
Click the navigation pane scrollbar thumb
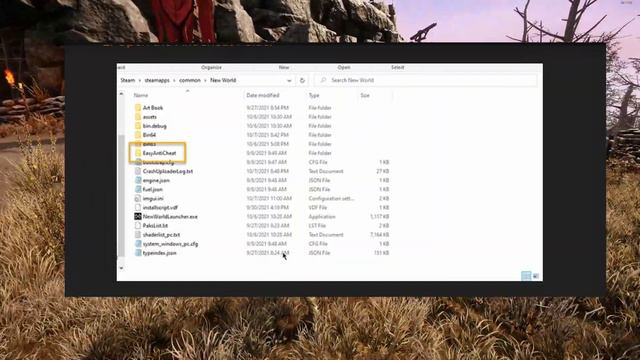click(121, 195)
